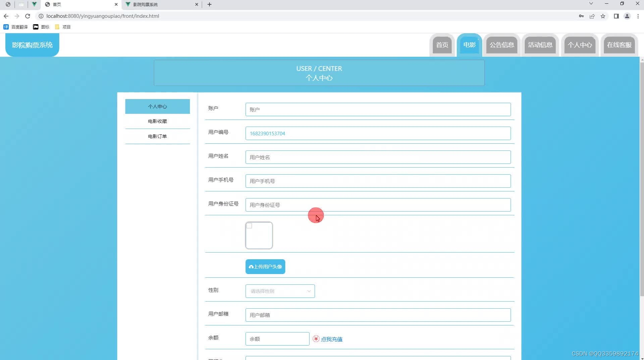This screenshot has height=360, width=644.
Task: Toggle the browser side panel icon
Action: [x=616, y=16]
